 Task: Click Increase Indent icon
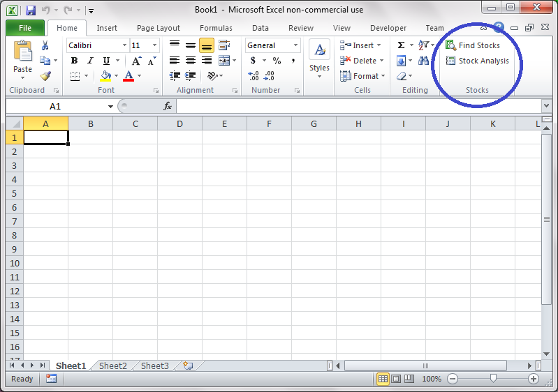pos(191,75)
